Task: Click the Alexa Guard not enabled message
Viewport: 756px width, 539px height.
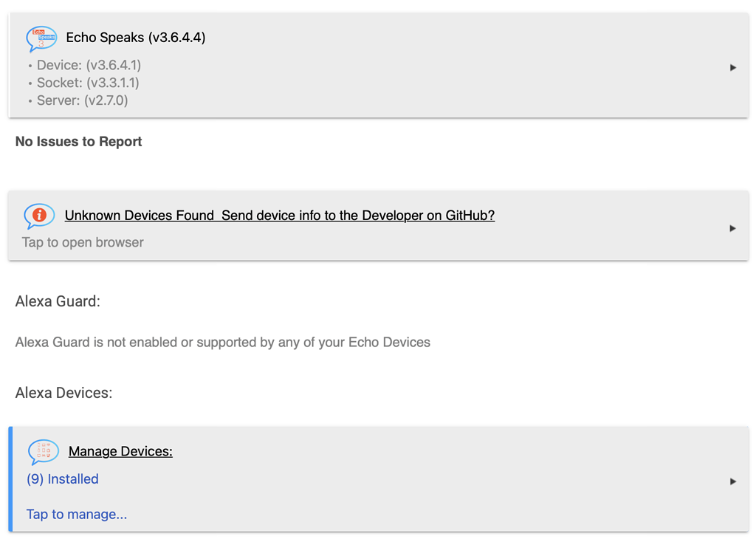Action: click(x=222, y=342)
